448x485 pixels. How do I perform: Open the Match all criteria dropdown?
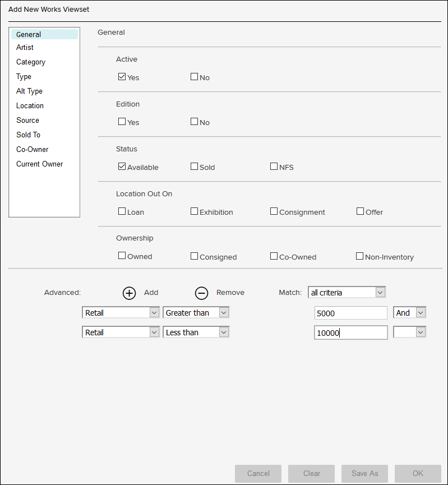pos(347,292)
